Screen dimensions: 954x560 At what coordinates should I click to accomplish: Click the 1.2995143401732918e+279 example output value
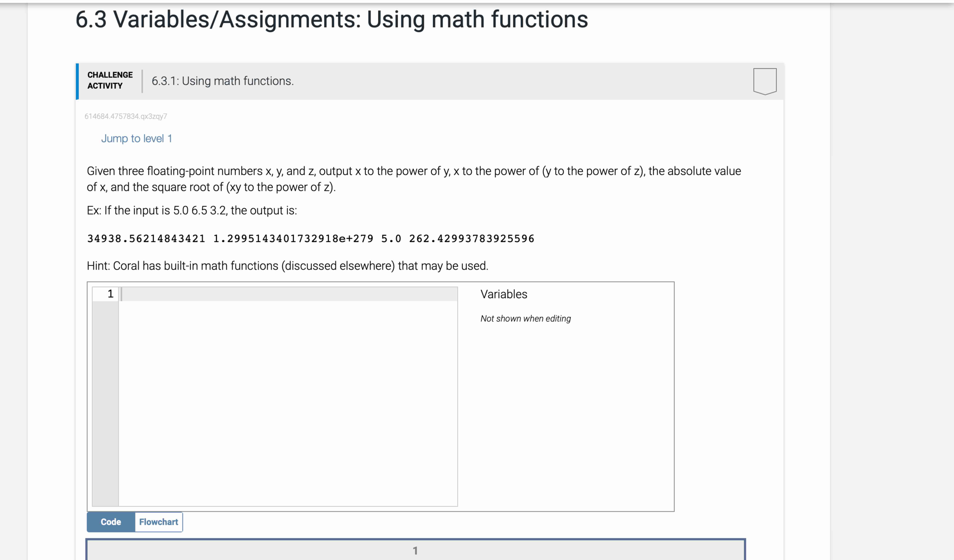[x=293, y=239]
